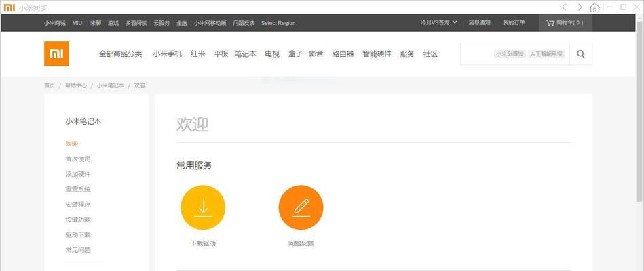
Task: Click 问题反馈 label under orange icon
Action: (301, 243)
